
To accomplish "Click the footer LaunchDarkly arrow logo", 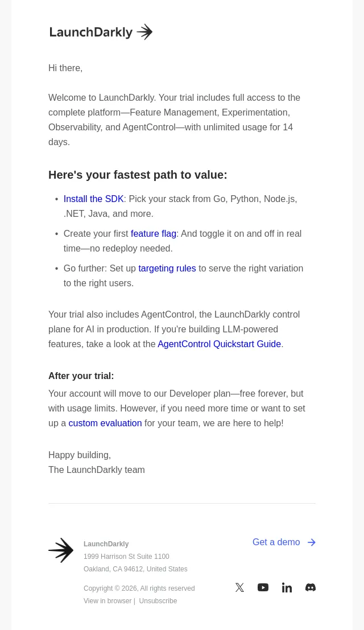I will [61, 550].
